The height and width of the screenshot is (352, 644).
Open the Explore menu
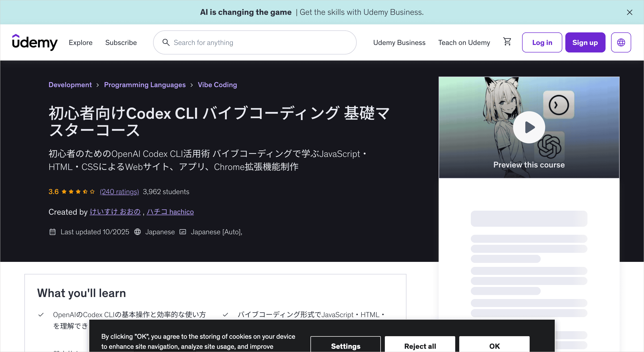point(81,43)
